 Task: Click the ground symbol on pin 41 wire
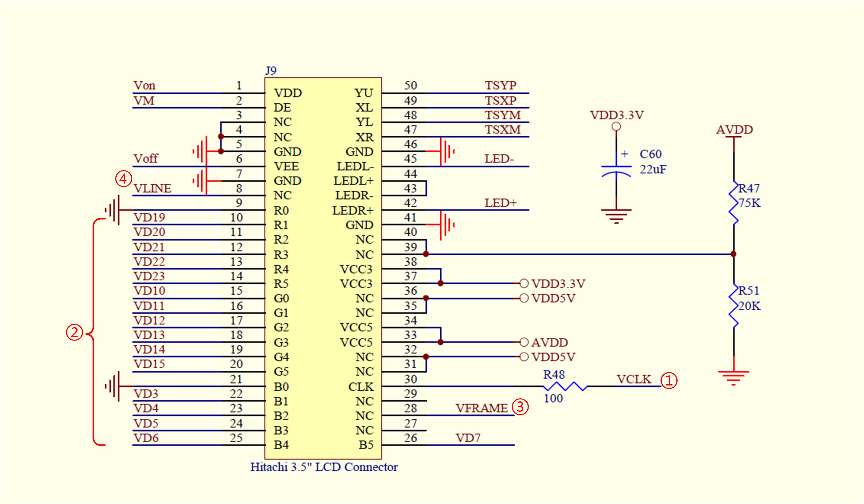(x=447, y=225)
